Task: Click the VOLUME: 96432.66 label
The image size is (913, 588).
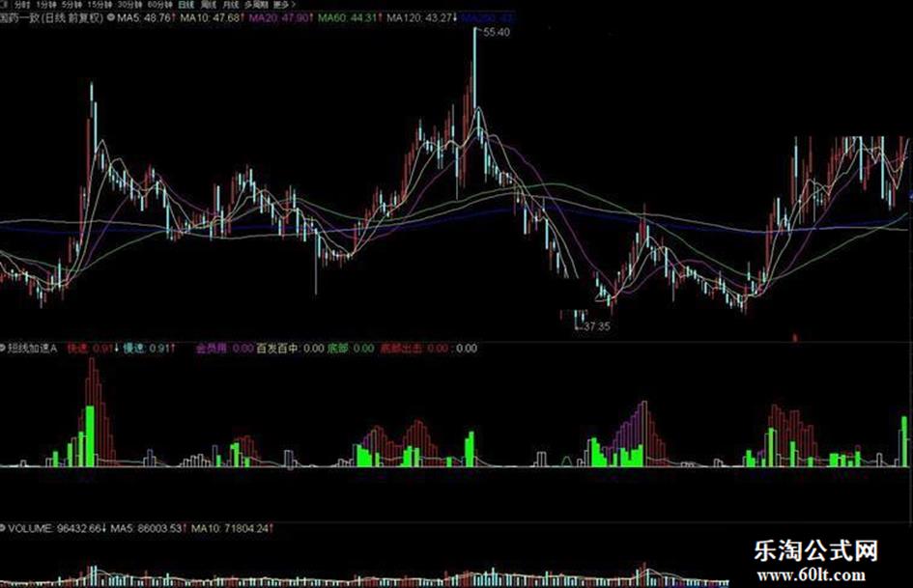Action: coord(57,528)
